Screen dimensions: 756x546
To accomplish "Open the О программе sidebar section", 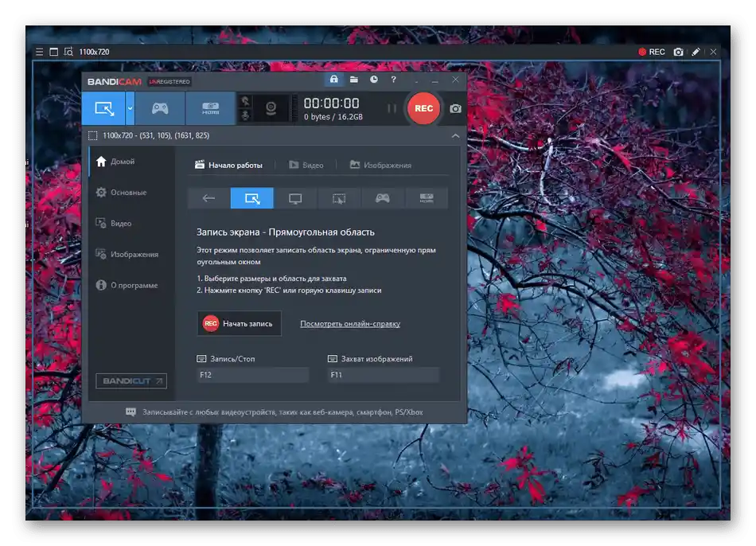I will pos(131,285).
